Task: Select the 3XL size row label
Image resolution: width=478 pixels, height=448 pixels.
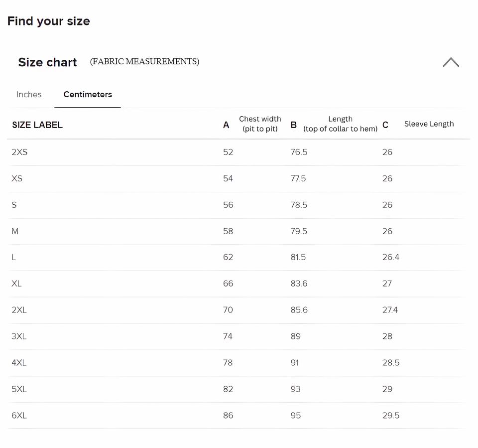Action: click(x=19, y=336)
